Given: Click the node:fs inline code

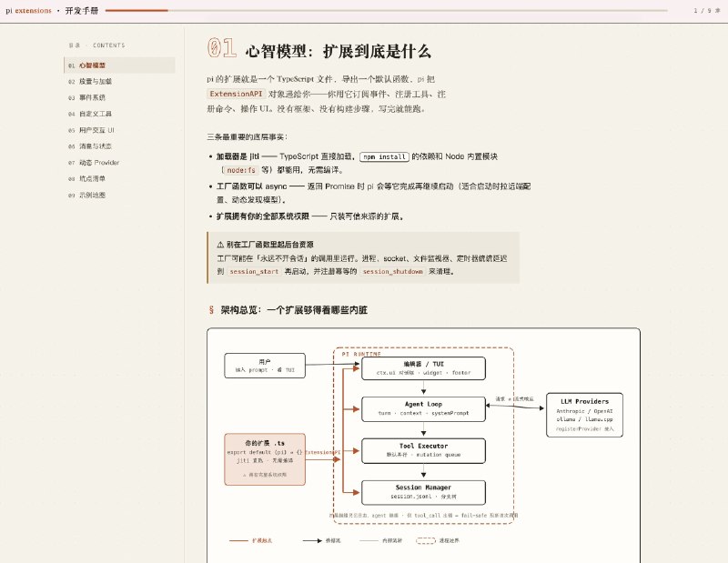Looking at the screenshot, I should (x=240, y=170).
